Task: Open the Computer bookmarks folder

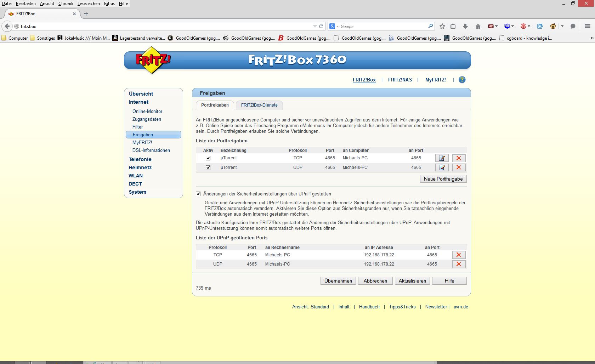Action: coord(15,38)
